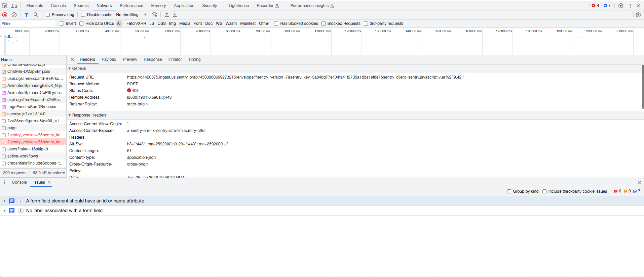Screen dimensions: 644x277
Task: Check Has blocked cookies checkbox
Action: click(x=276, y=24)
